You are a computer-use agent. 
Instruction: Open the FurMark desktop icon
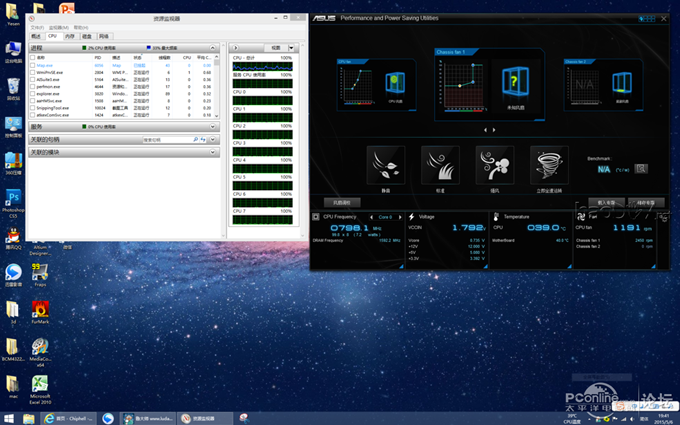point(40,307)
